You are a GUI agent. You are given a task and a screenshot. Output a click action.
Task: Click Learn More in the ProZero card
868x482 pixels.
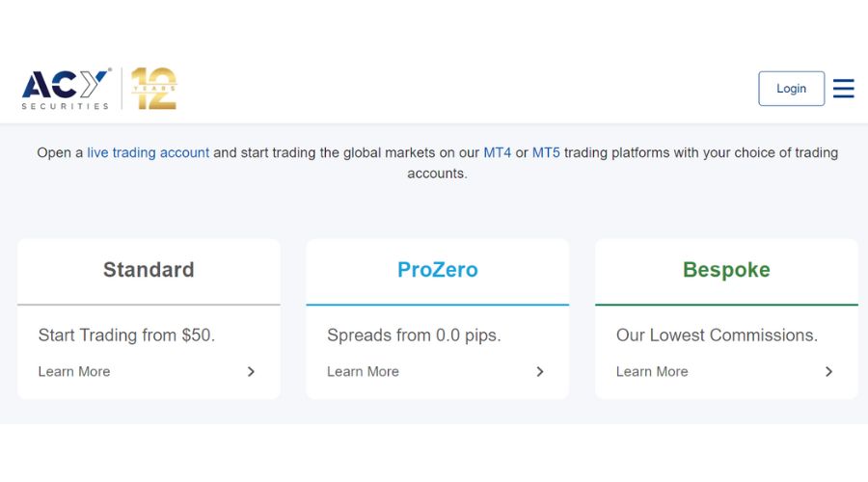point(363,371)
